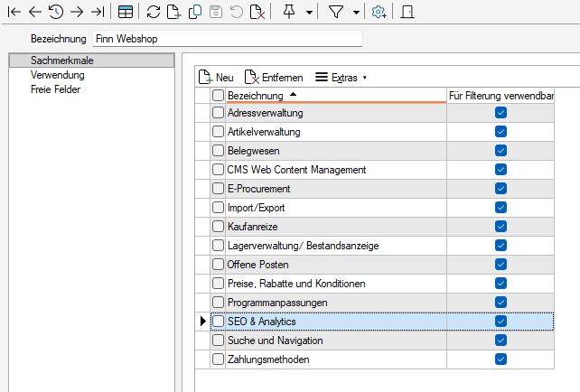
Task: Undo changes toolbar icon
Action: coord(237,12)
